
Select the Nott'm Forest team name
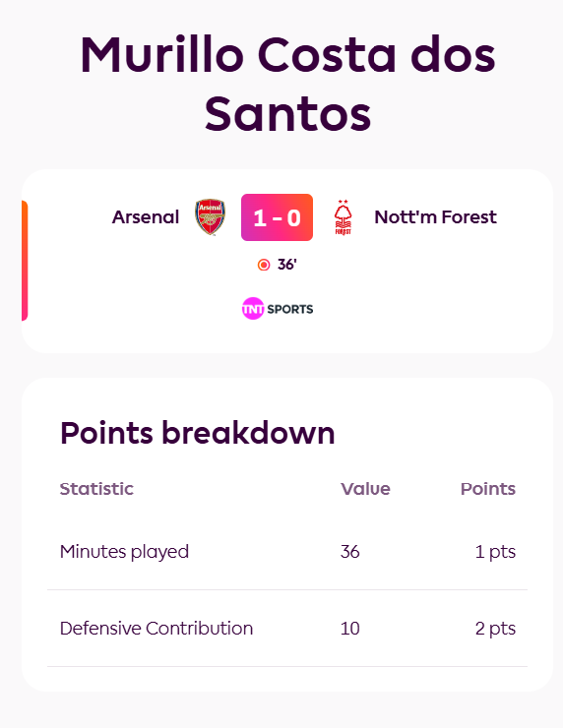pyautogui.click(x=436, y=217)
